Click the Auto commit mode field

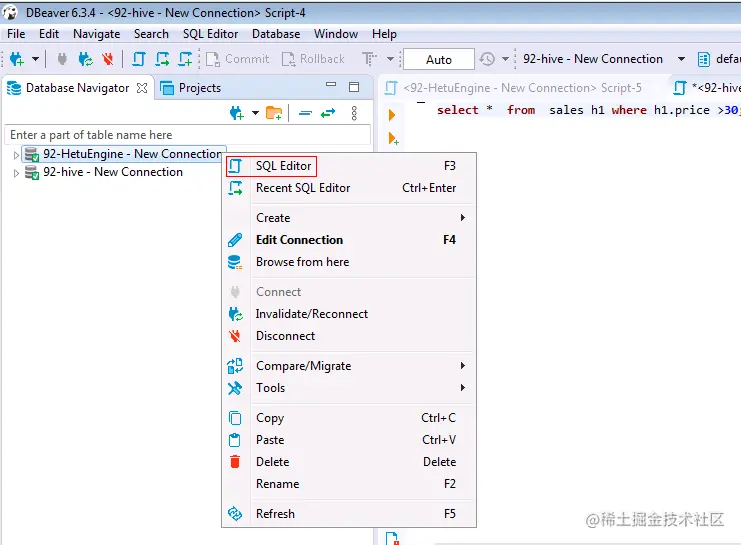tap(439, 60)
